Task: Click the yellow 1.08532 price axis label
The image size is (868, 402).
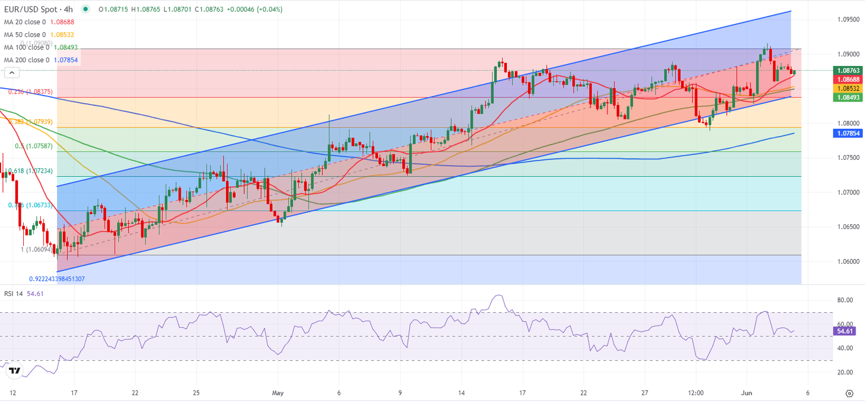Action: (848, 89)
